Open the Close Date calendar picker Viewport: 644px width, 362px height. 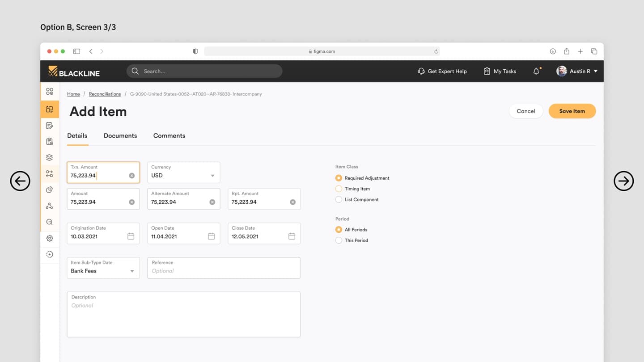tap(292, 236)
